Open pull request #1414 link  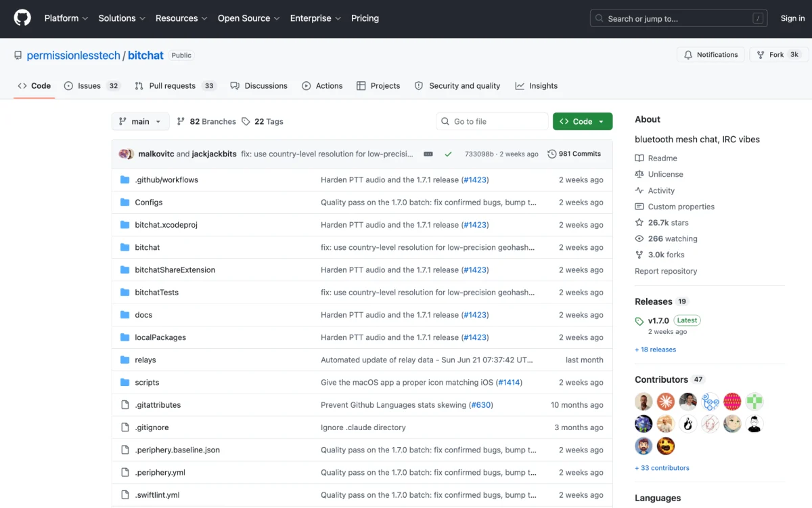click(510, 382)
